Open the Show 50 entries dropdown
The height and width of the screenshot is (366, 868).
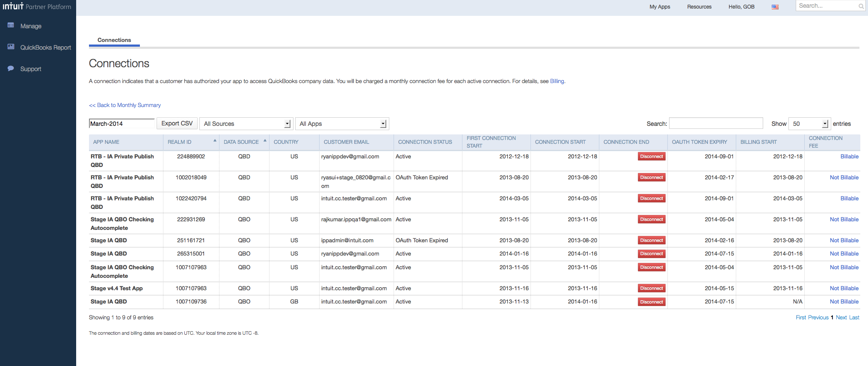[809, 124]
